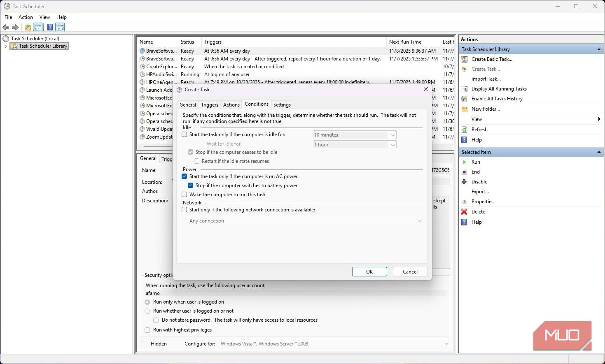Select the General tab in task details pane
Image resolution: width=605 pixels, height=364 pixels.
(x=148, y=158)
